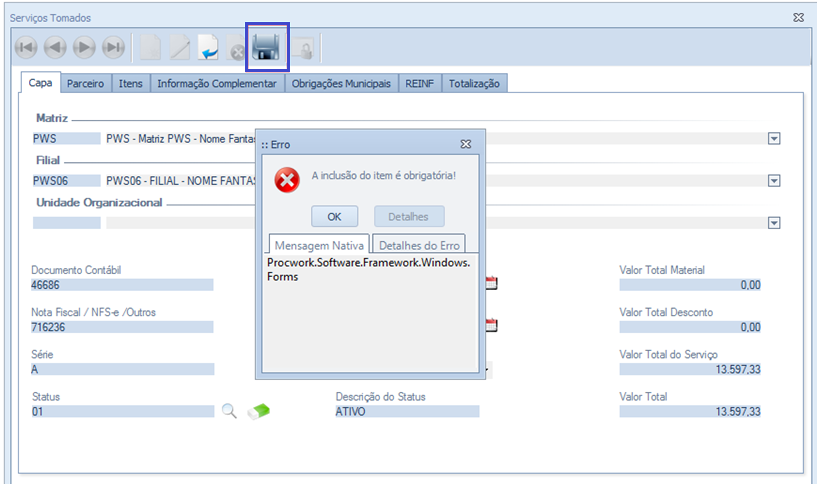Image resolution: width=819 pixels, height=485 pixels.
Task: Click the Valor Total Material field
Action: tap(690, 285)
